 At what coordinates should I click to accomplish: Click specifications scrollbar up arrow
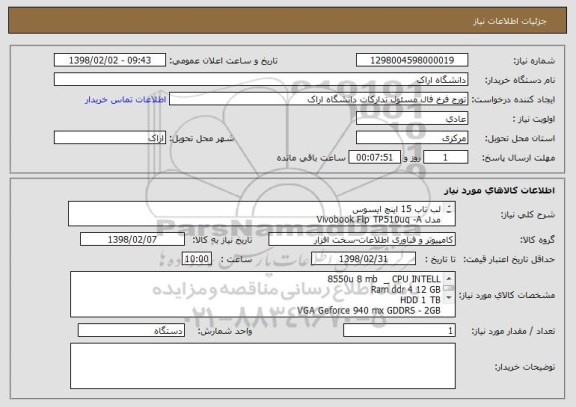[x=449, y=278]
